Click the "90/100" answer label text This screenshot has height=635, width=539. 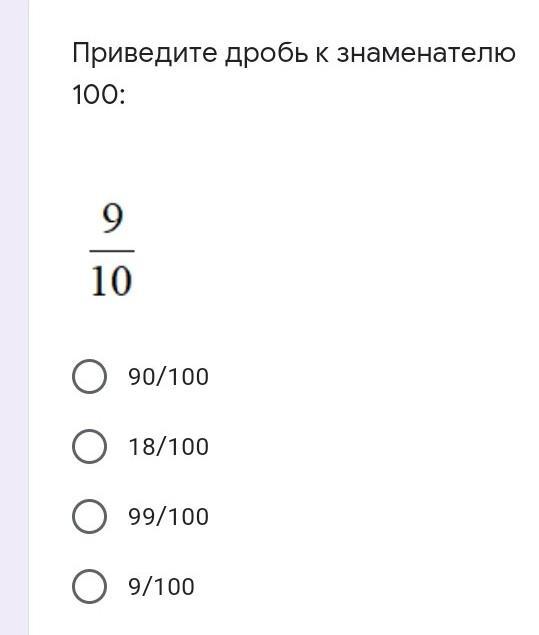pyautogui.click(x=168, y=377)
